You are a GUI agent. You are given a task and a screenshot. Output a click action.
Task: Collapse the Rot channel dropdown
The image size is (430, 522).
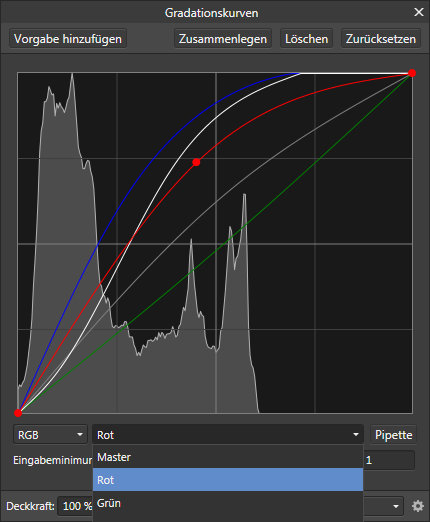tap(228, 434)
